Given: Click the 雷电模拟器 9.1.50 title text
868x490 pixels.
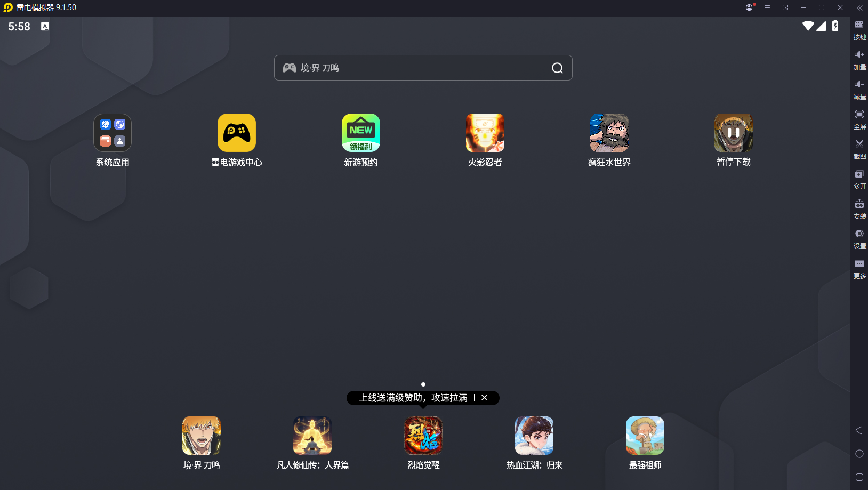Looking at the screenshot, I should [x=46, y=7].
